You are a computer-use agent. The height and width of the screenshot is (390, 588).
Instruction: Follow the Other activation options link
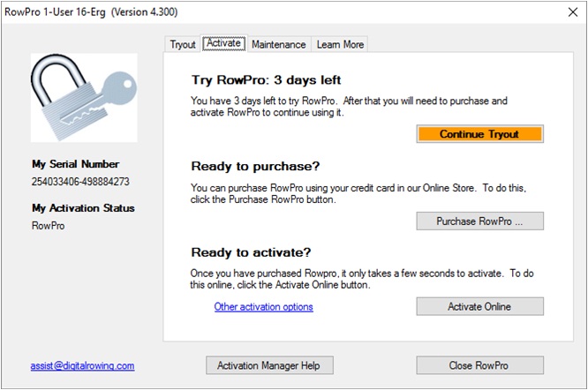click(x=263, y=307)
